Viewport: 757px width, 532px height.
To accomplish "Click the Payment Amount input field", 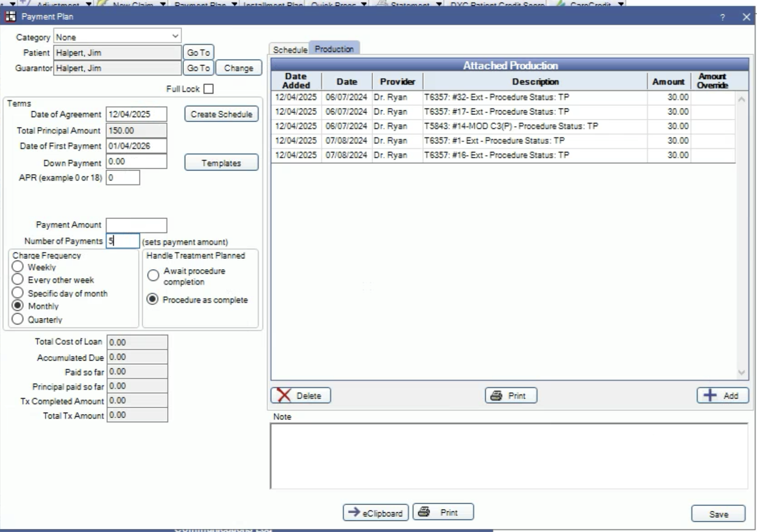I will click(136, 225).
